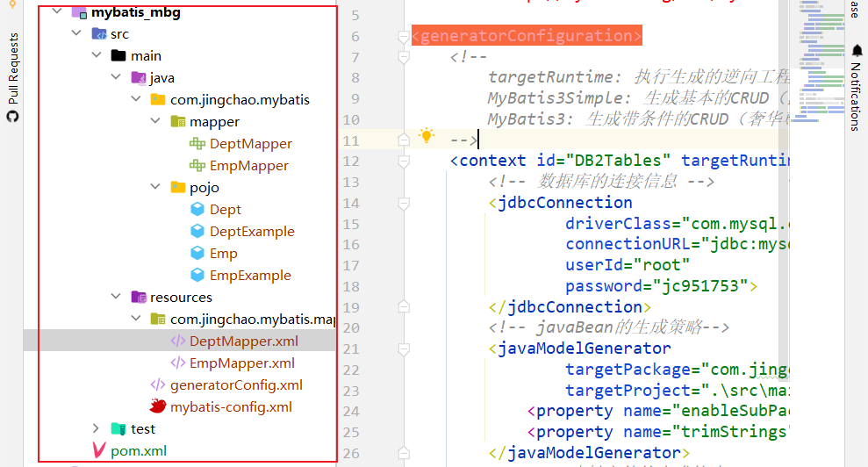Click the EmpMapper interface icon
This screenshot has height=467, width=868.
[x=197, y=165]
